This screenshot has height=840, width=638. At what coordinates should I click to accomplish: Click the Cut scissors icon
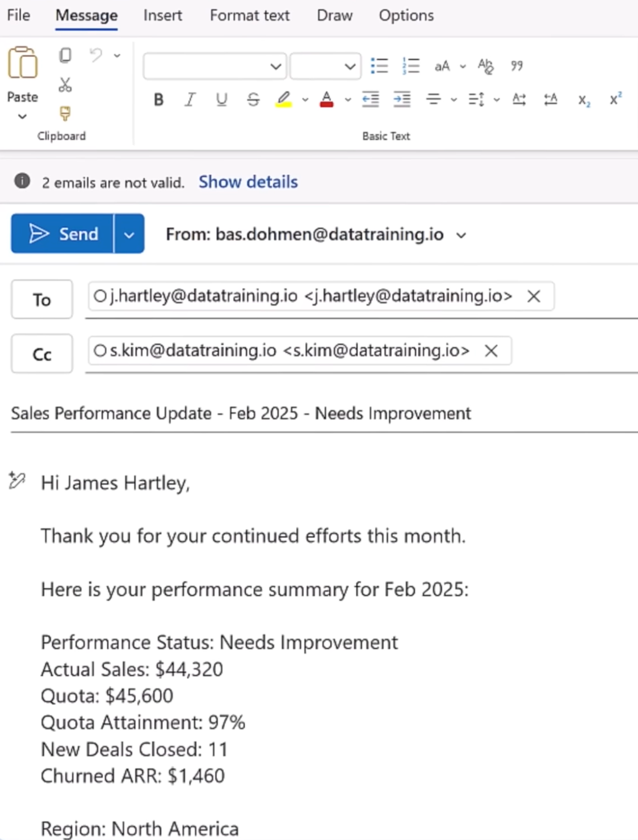click(65, 85)
